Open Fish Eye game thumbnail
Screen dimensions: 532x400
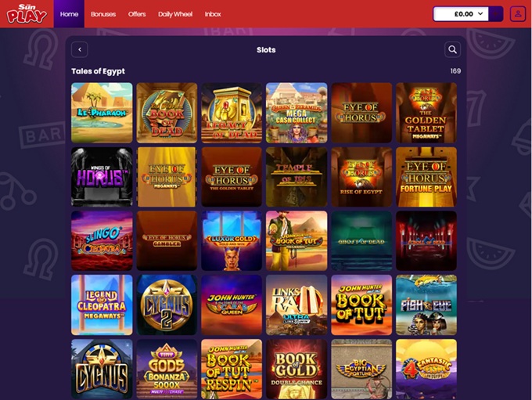click(x=426, y=305)
